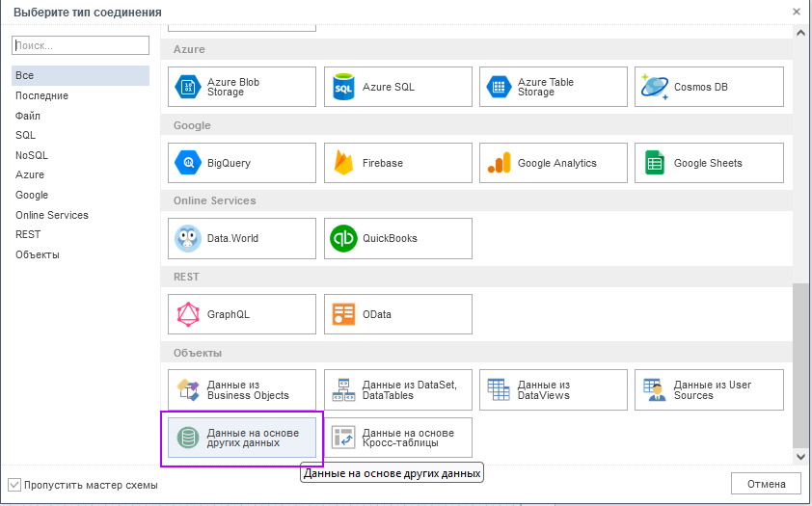812x506 pixels.
Task: Select the Google Analytics icon
Action: click(499, 164)
